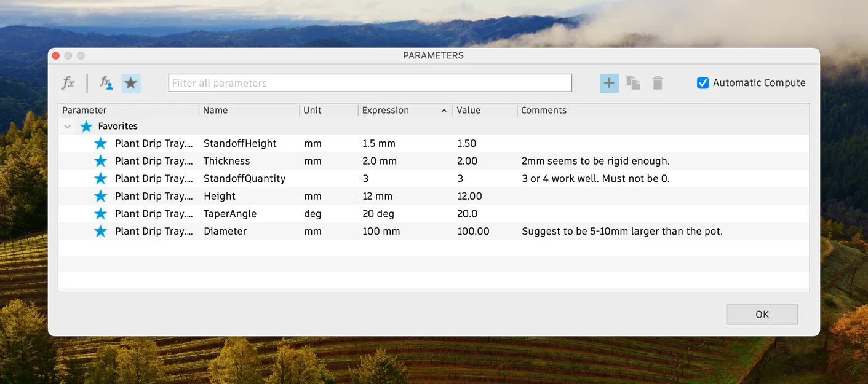Image resolution: width=868 pixels, height=384 pixels.
Task: Unfavorite the Thickness row star
Action: coord(100,161)
